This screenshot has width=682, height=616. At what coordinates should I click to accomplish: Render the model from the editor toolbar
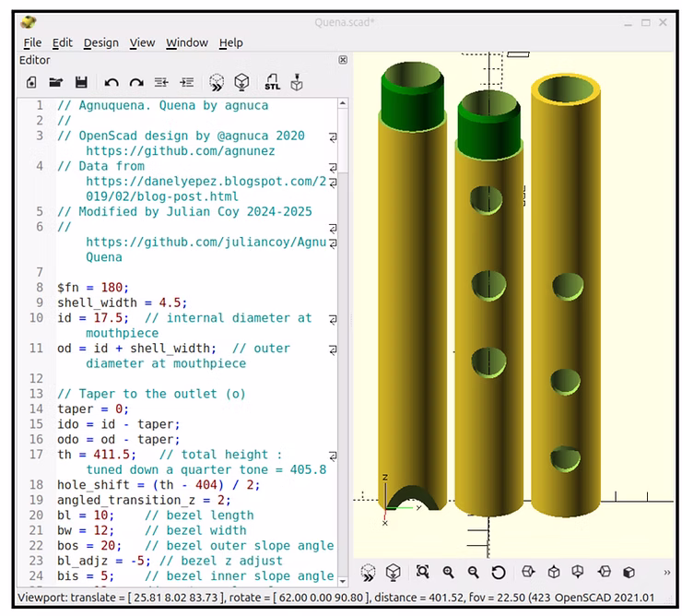tap(241, 83)
